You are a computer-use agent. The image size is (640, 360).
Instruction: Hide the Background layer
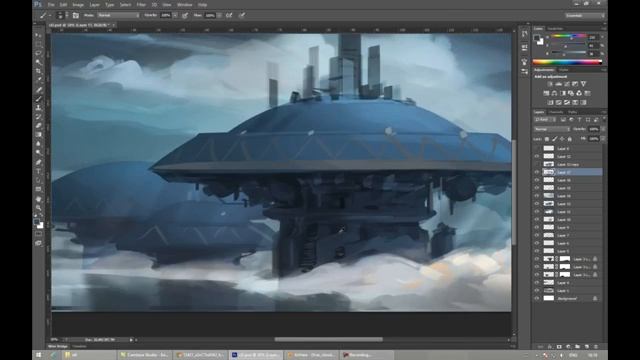537,298
